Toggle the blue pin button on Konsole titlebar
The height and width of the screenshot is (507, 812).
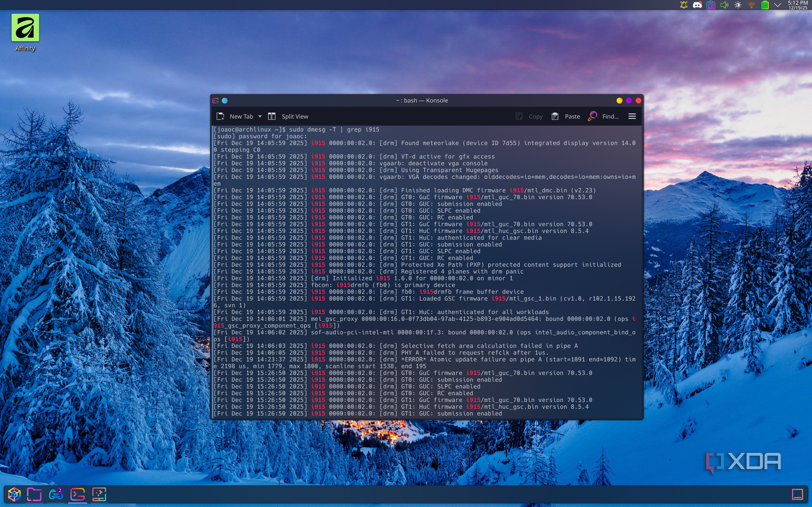coord(225,100)
